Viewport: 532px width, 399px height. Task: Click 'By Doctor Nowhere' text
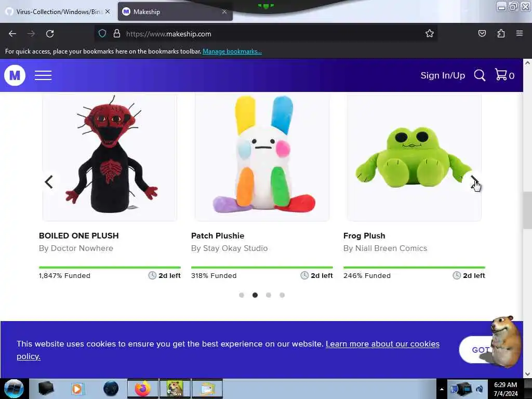click(x=76, y=248)
